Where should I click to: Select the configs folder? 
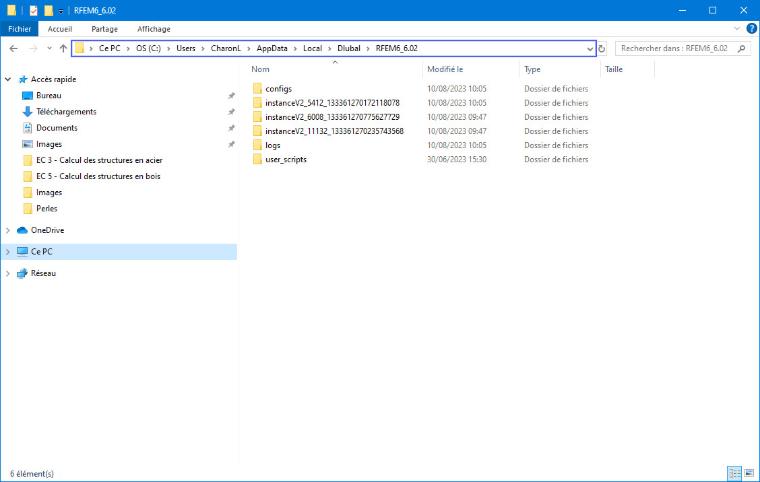[279, 89]
